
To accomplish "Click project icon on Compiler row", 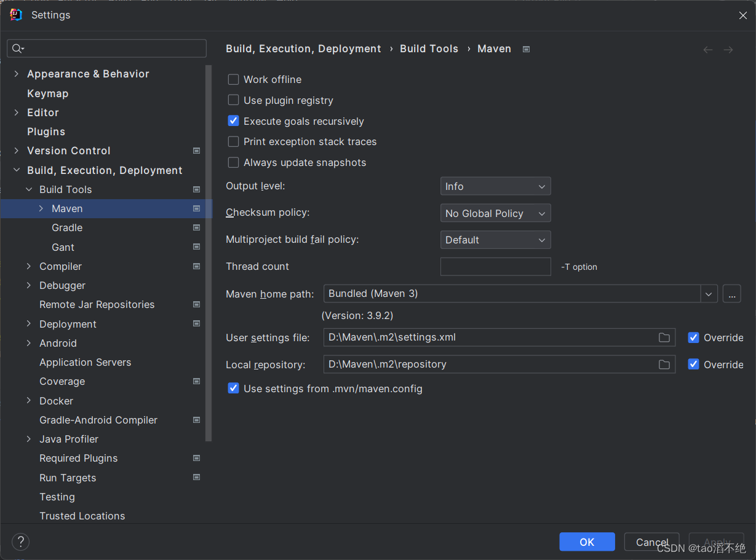I will [196, 266].
